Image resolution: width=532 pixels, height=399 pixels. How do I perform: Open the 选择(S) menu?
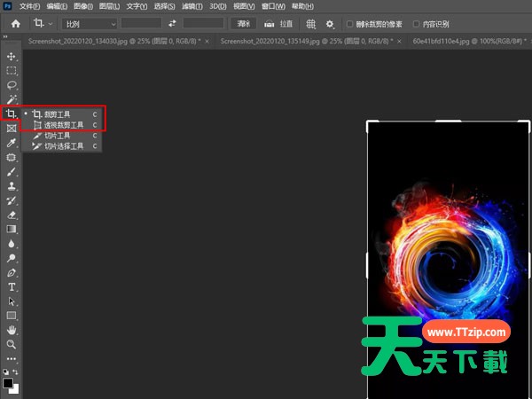coord(164,6)
